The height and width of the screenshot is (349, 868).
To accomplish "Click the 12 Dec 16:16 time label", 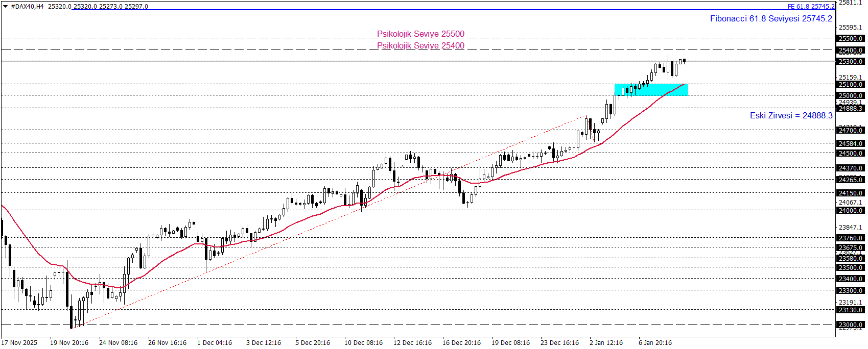I will 412,342.
